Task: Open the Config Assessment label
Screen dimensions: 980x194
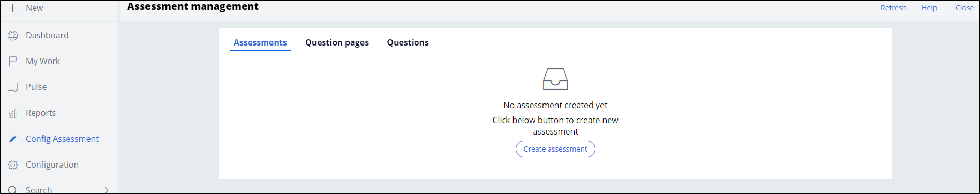Action: pos(62,139)
